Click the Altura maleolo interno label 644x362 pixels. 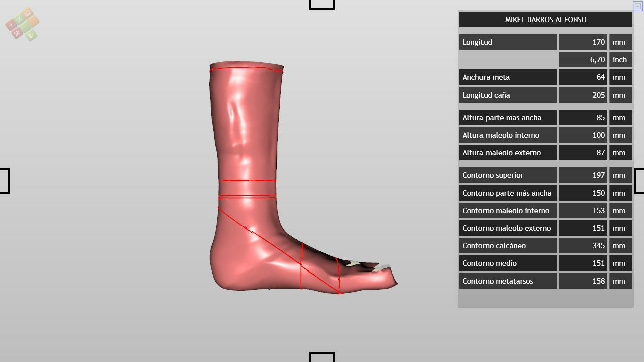(x=508, y=135)
